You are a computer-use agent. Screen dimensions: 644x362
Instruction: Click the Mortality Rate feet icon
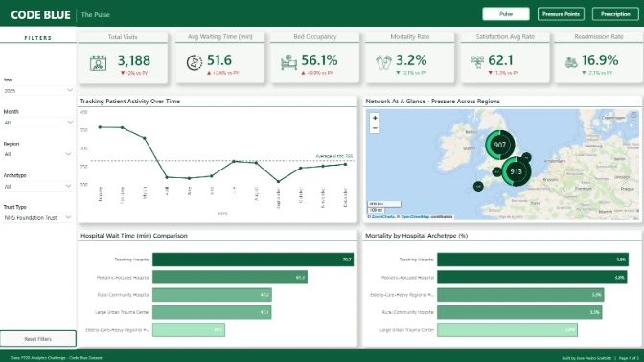click(383, 62)
